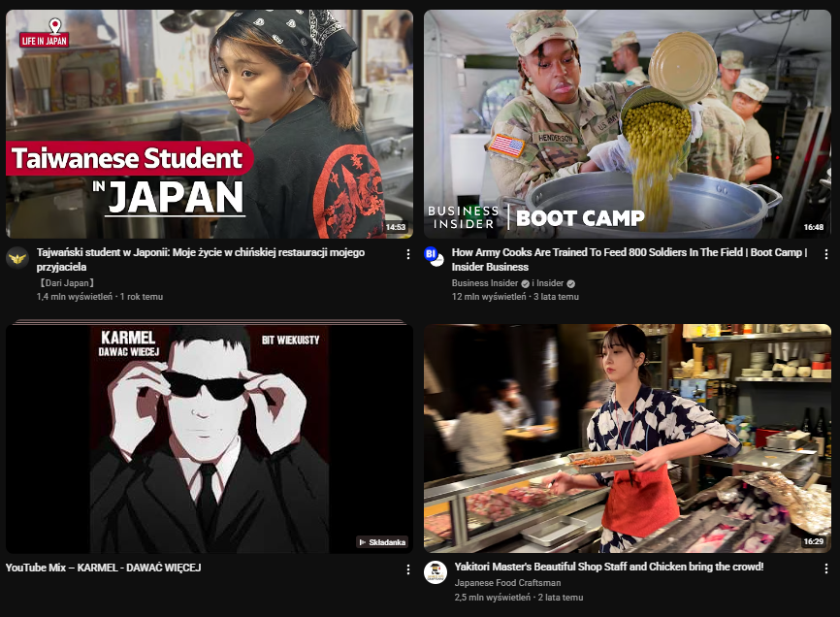Click '2,5 mln wyświetleń · 2 lata temu' text
The width and height of the screenshot is (840, 617).
coord(519,598)
